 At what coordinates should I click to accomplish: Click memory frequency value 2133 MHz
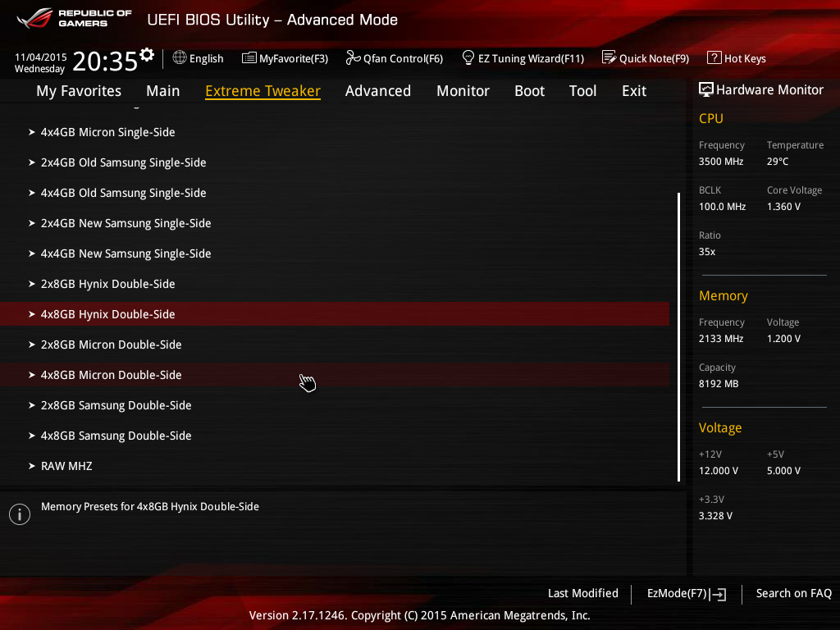[x=720, y=339]
